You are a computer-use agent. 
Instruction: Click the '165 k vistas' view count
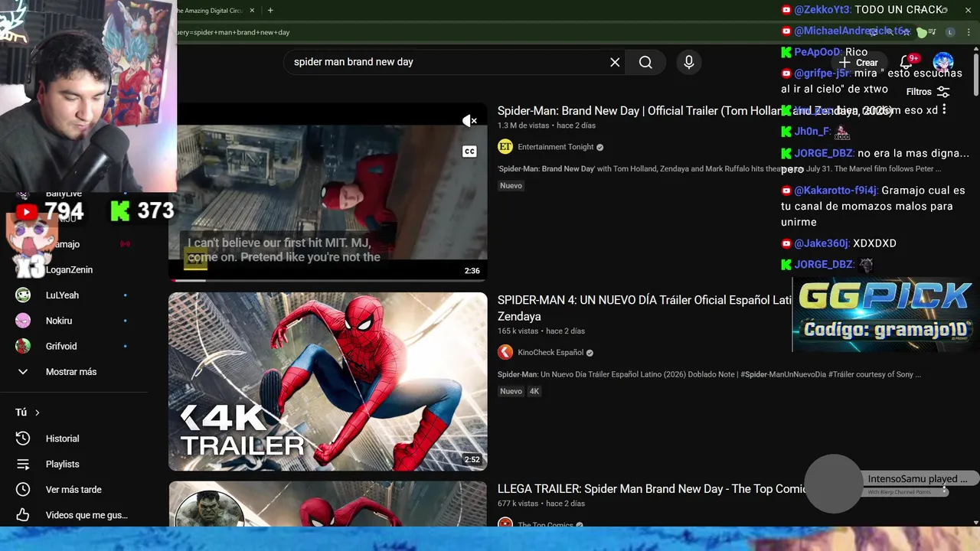(x=518, y=331)
